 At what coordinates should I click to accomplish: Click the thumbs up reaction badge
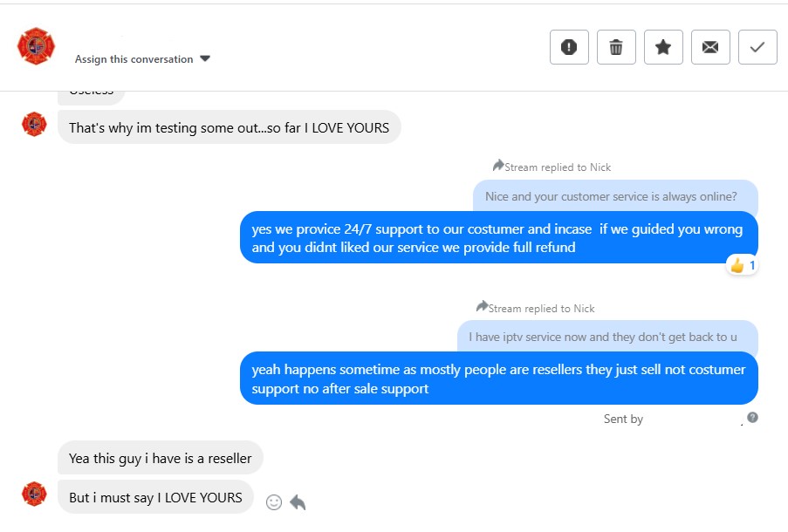click(742, 265)
